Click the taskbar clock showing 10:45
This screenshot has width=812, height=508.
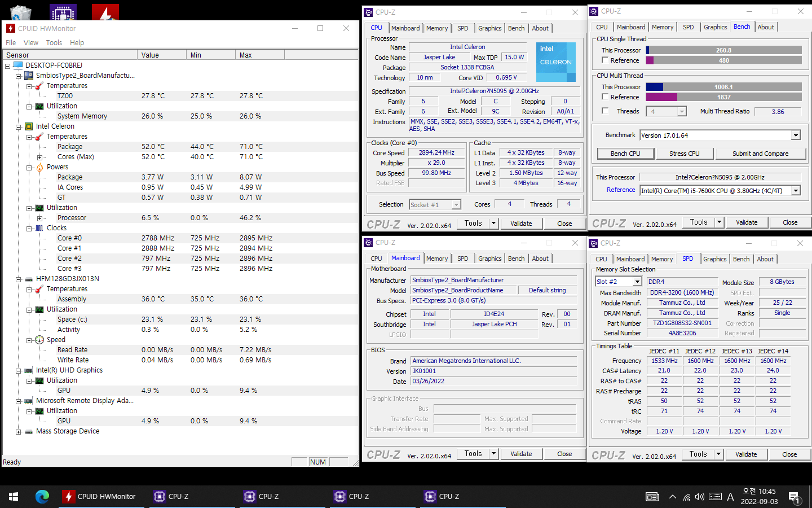coord(759,497)
